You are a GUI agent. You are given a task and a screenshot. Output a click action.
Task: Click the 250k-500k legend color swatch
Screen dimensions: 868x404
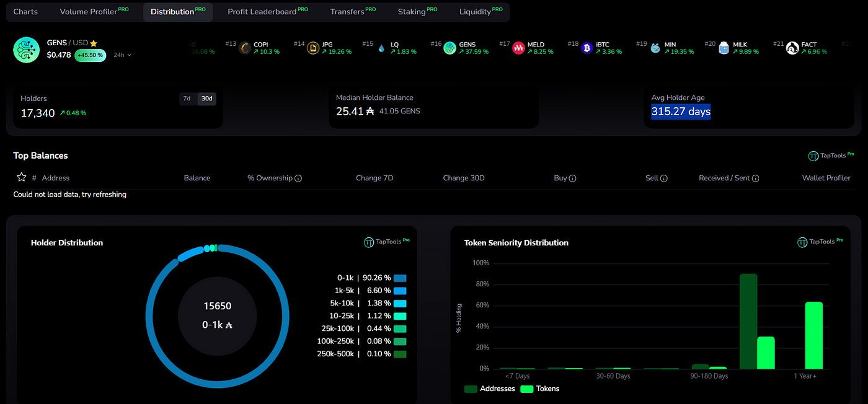(400, 354)
